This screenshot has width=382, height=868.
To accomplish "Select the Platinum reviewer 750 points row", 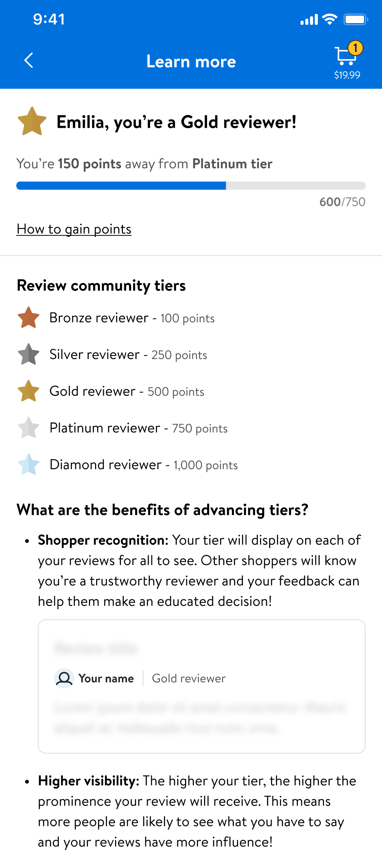I will (139, 428).
